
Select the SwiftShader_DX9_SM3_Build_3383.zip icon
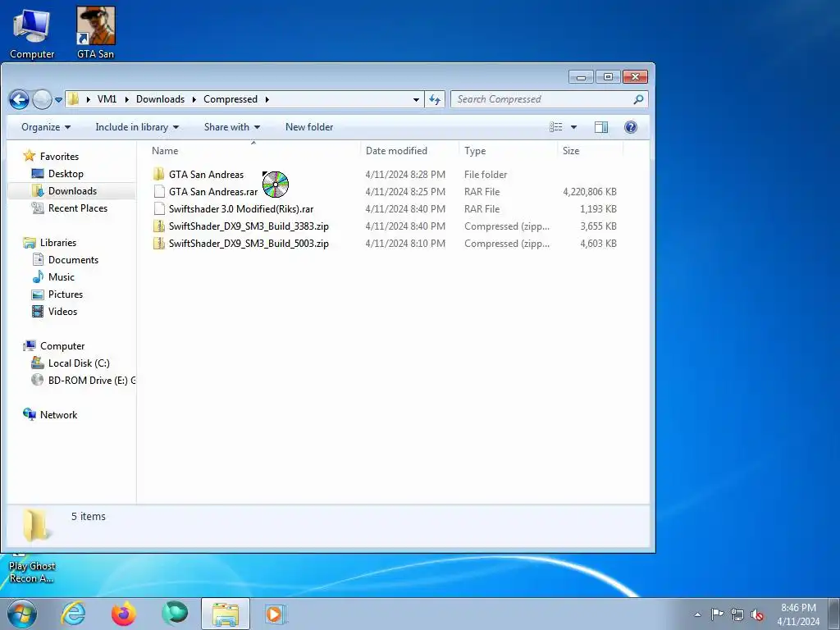pyautogui.click(x=158, y=226)
